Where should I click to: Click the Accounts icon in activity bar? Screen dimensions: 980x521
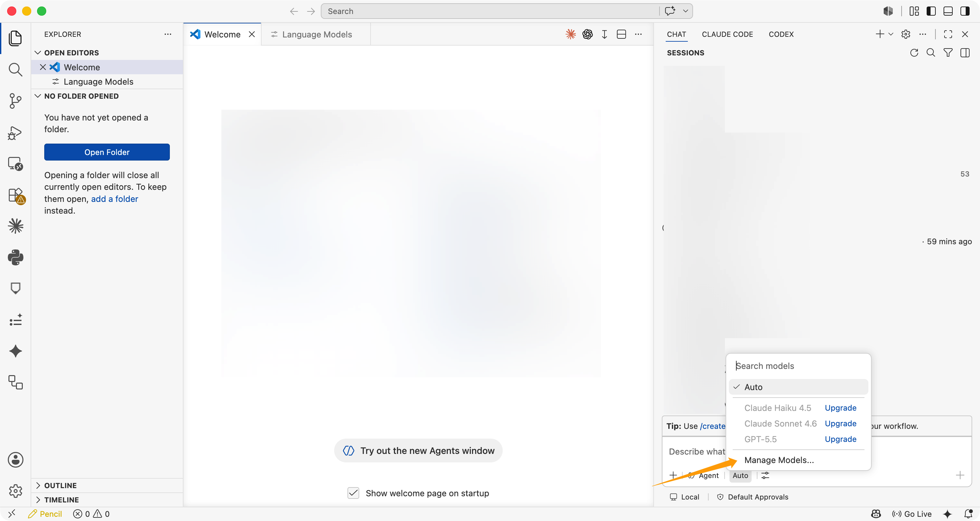[x=15, y=460]
